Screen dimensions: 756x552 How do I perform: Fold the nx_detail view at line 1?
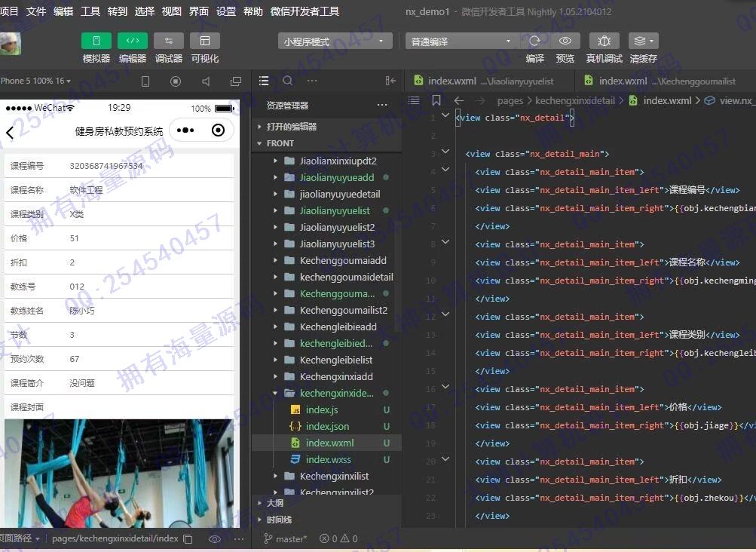[x=446, y=115]
